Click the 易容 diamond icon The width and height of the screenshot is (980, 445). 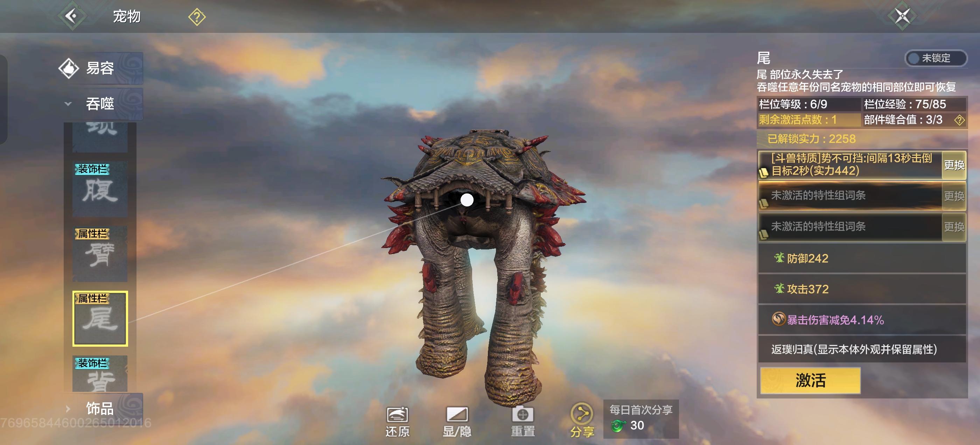69,69
